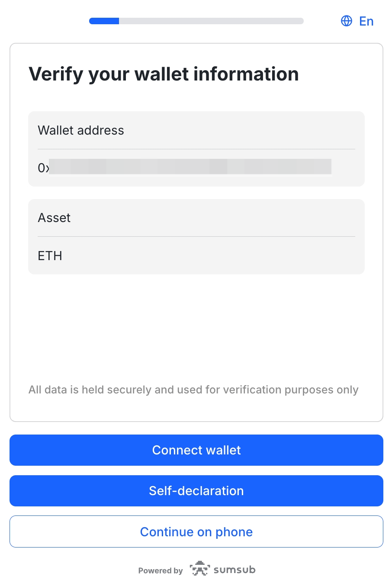
Task: Select the ETH asset value
Action: [50, 256]
